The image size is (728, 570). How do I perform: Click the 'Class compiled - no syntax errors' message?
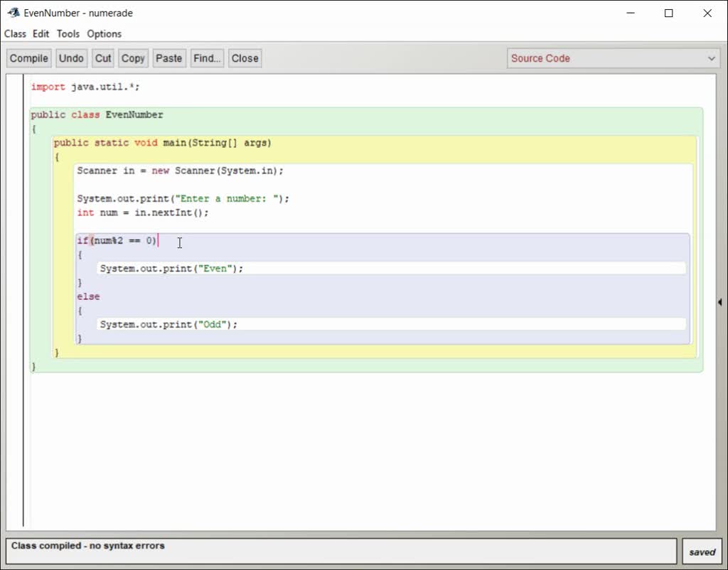click(x=87, y=546)
